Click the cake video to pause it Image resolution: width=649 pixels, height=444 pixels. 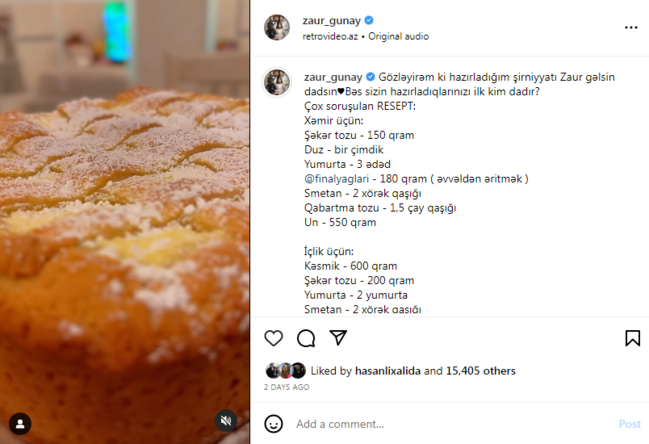click(x=125, y=220)
